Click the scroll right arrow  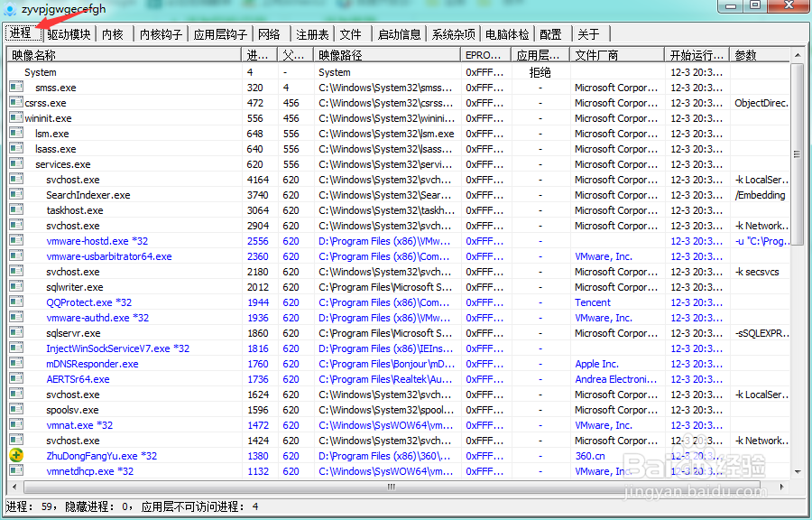pos(781,487)
